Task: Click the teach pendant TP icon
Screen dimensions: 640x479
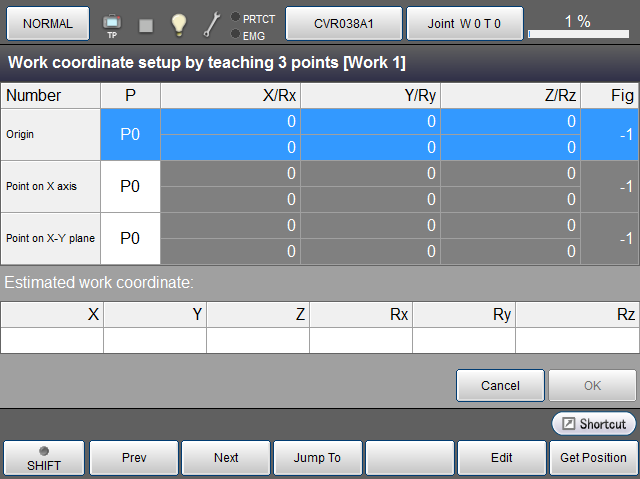Action: tap(111, 24)
